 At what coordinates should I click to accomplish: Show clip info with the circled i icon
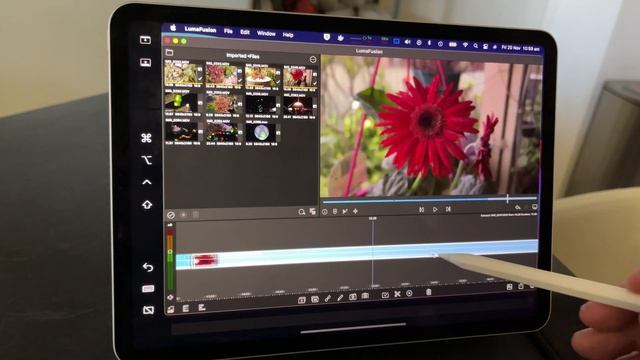[x=324, y=211]
